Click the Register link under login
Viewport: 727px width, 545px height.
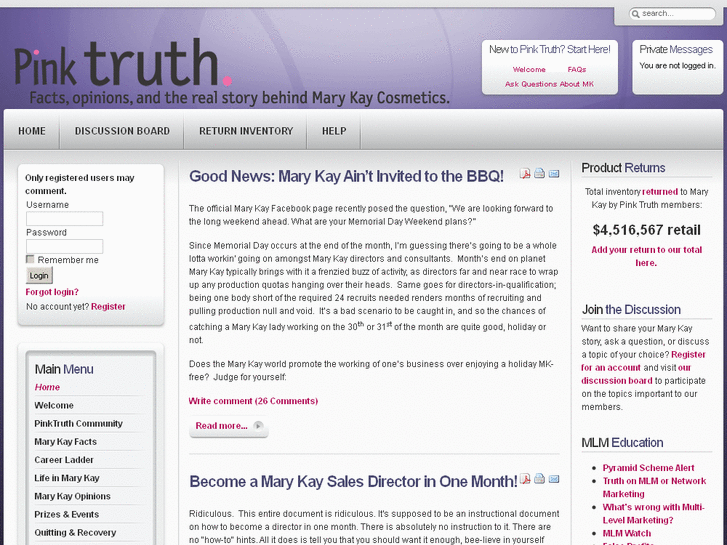click(108, 307)
